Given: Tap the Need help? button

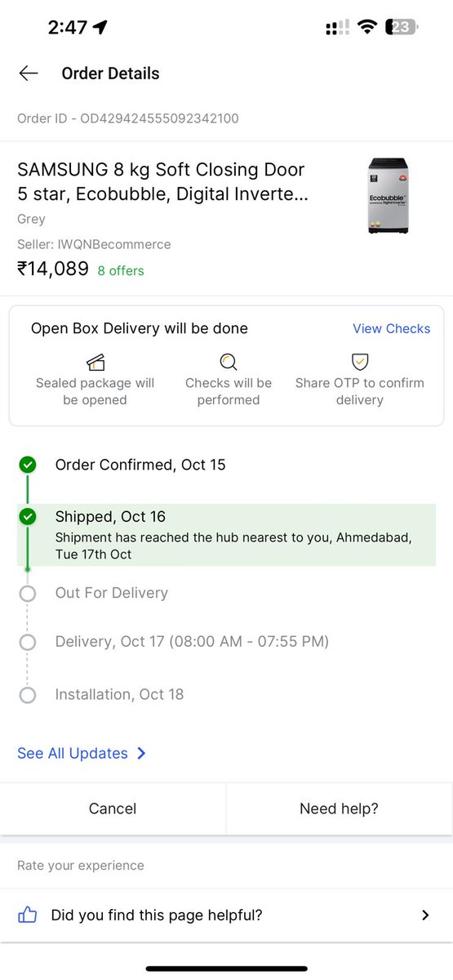Looking at the screenshot, I should tap(339, 808).
